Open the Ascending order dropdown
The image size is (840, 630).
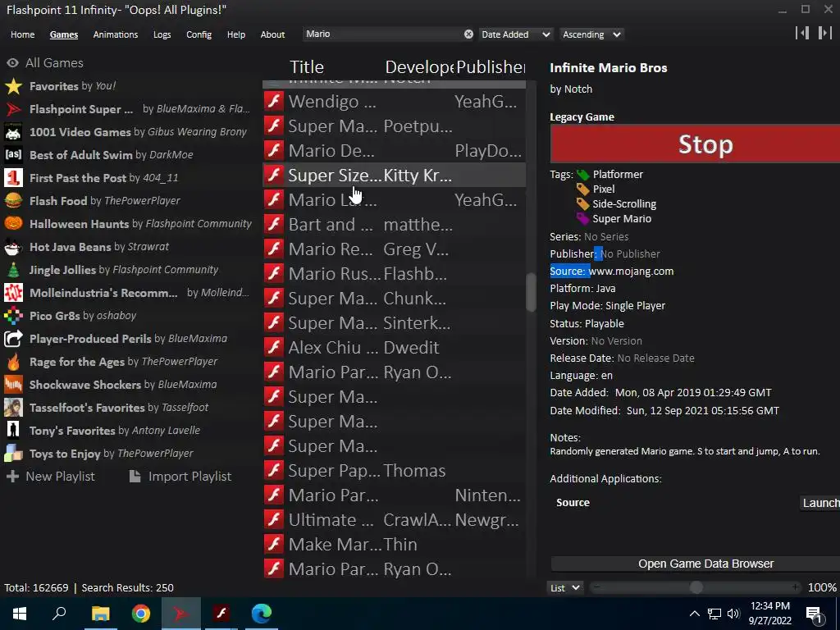(591, 34)
